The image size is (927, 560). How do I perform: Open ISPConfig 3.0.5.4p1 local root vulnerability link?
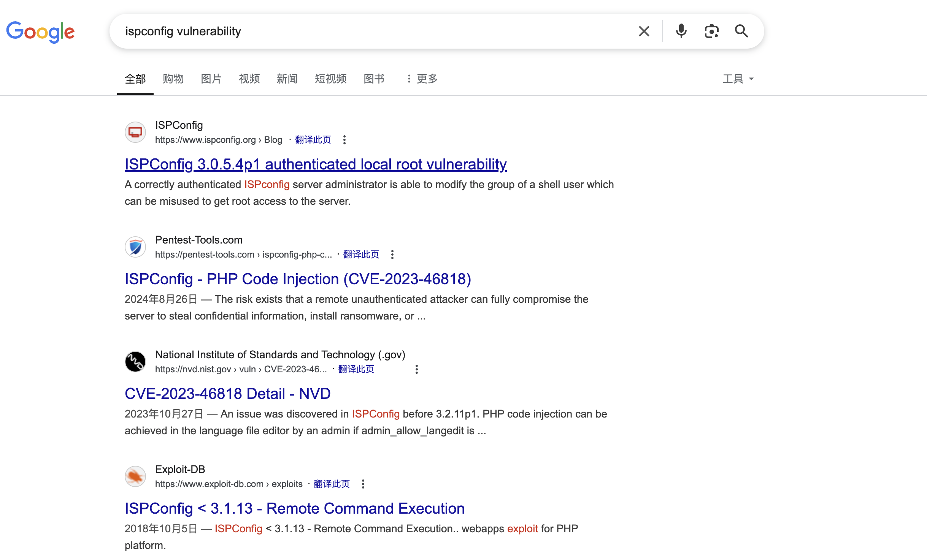[315, 164]
